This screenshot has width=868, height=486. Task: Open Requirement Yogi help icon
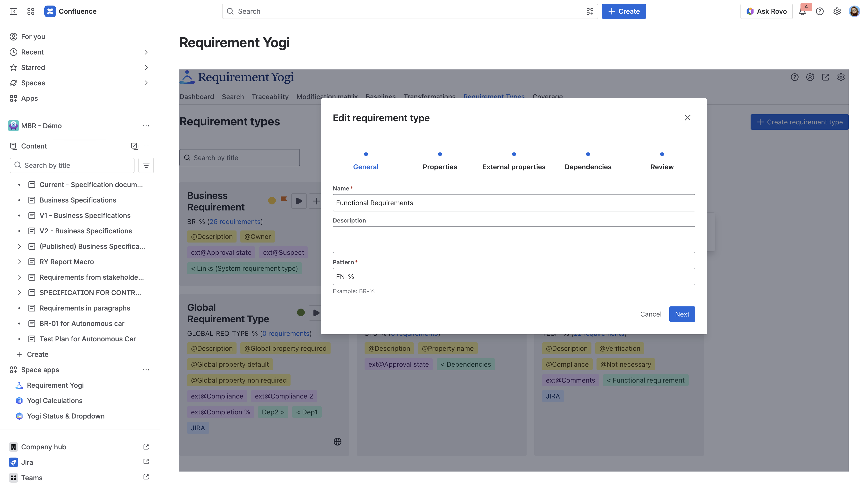(794, 77)
